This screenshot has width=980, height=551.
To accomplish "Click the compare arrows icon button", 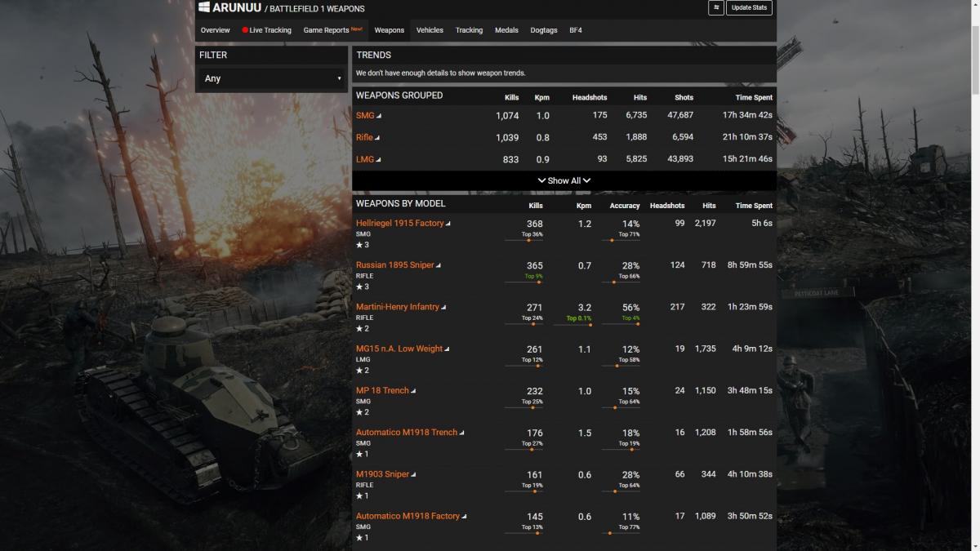I will point(716,7).
